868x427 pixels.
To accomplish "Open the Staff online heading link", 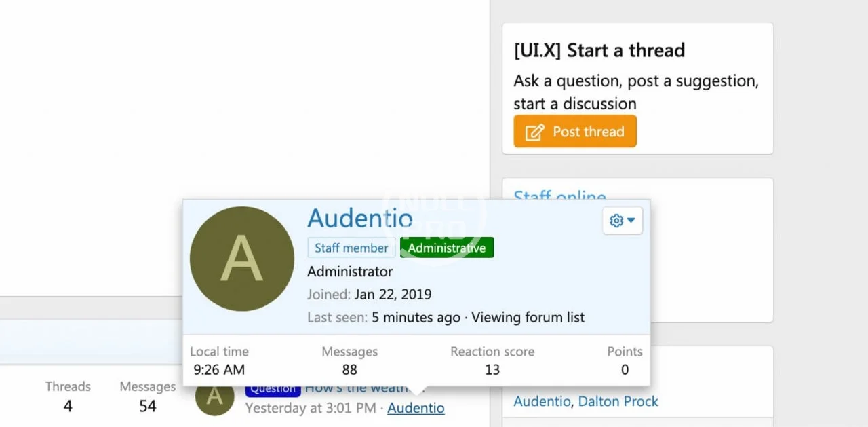I will click(559, 196).
